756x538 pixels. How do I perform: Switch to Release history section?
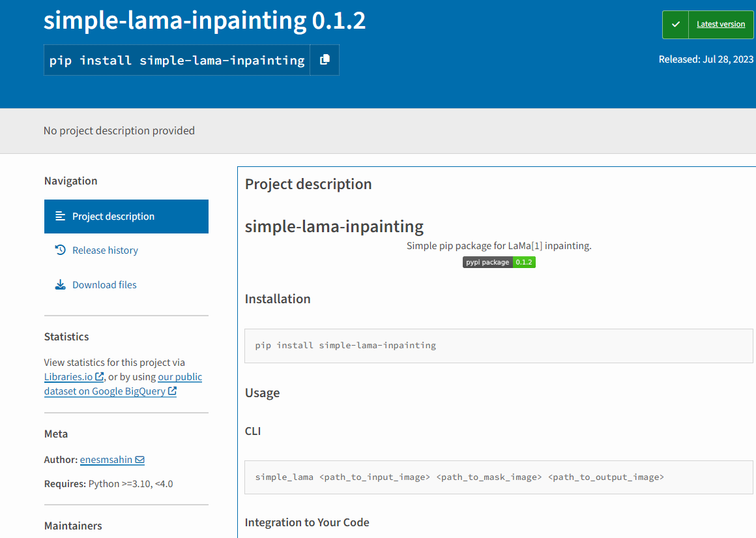[105, 250]
